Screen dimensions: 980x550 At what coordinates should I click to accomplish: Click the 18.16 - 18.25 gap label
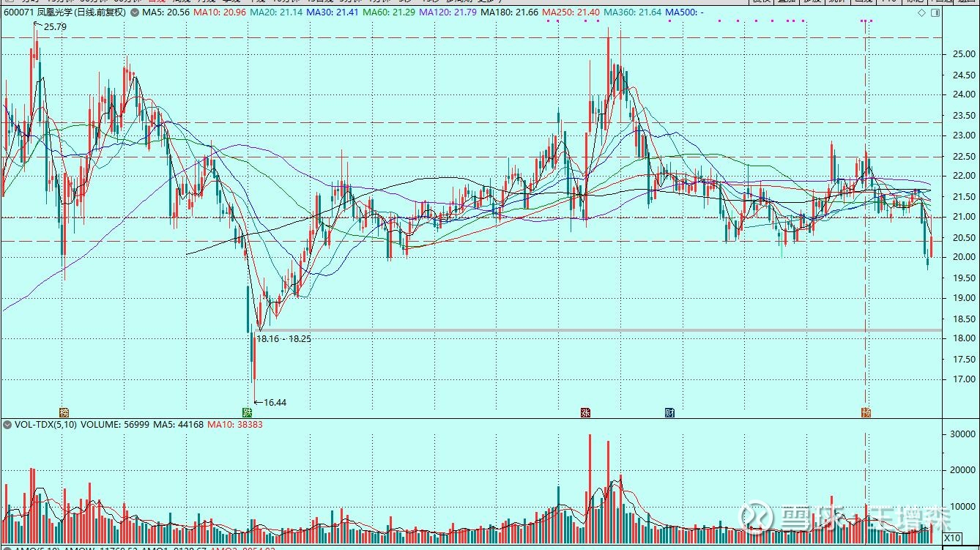pyautogui.click(x=284, y=339)
